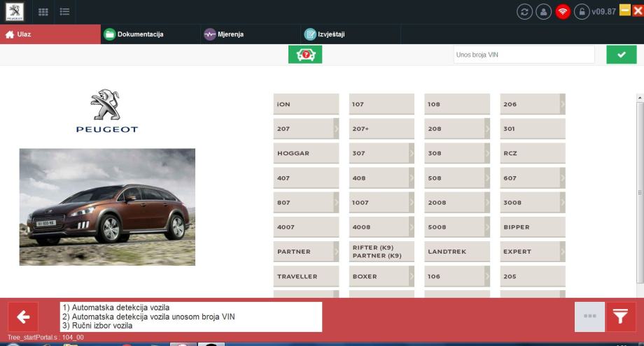Expand the 5008 model chevron

tap(487, 227)
